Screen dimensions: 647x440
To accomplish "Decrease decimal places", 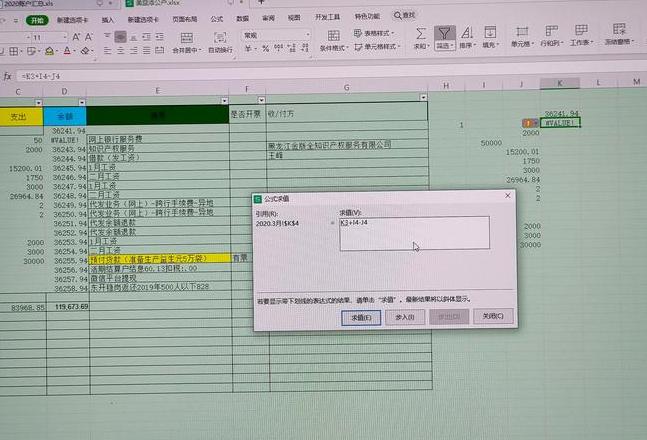I will tap(305, 47).
